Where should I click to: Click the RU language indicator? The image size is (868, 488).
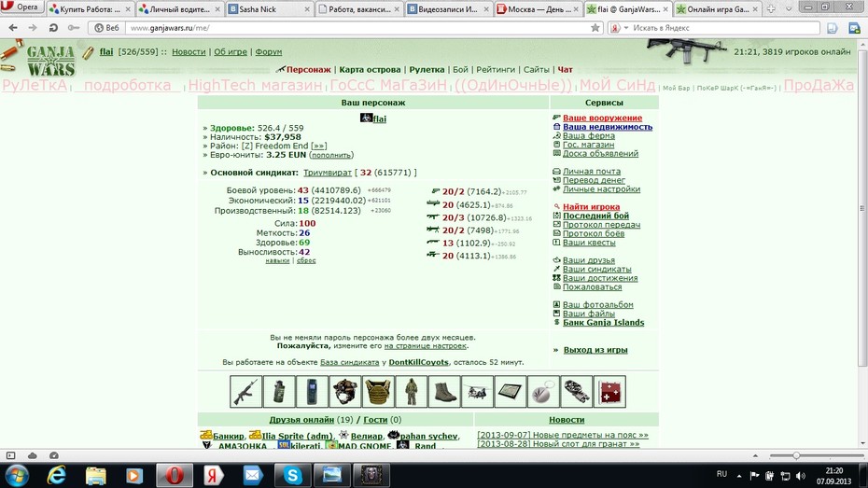pos(721,474)
